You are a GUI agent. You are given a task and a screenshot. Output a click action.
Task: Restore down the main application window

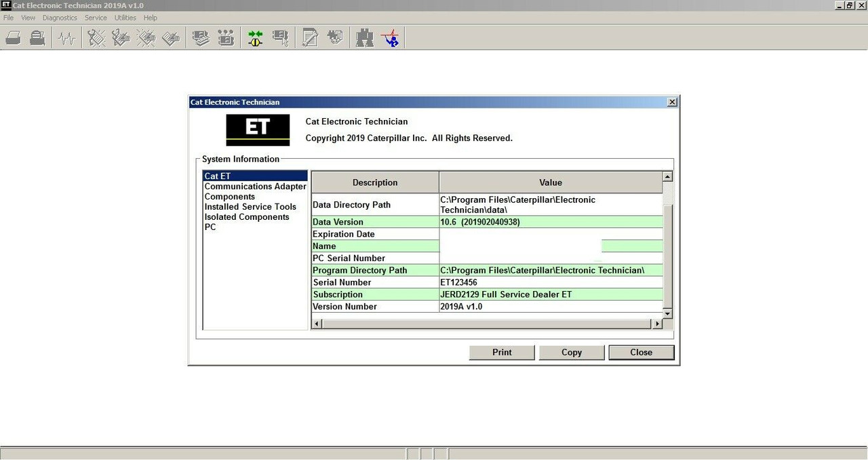pos(850,5)
